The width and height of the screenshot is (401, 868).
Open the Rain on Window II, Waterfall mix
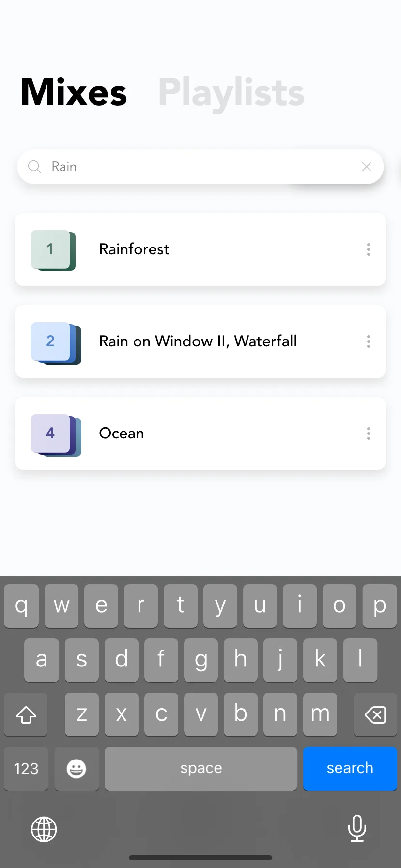(200, 341)
